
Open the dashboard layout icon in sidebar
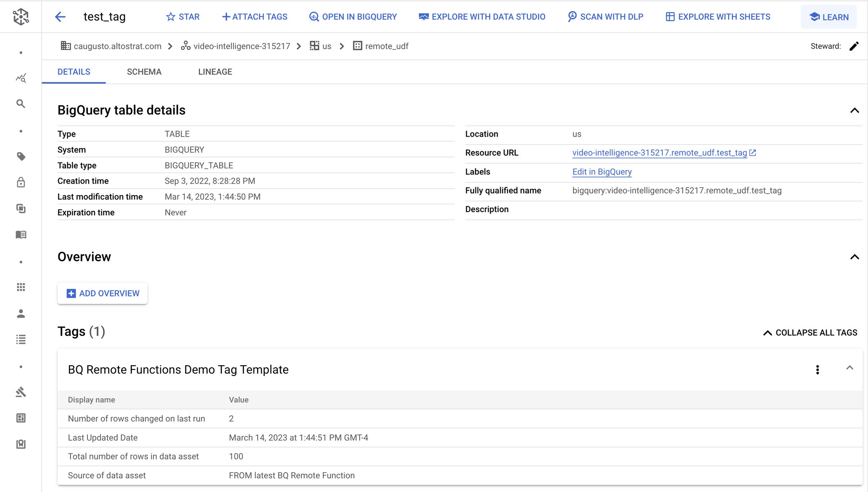21,418
